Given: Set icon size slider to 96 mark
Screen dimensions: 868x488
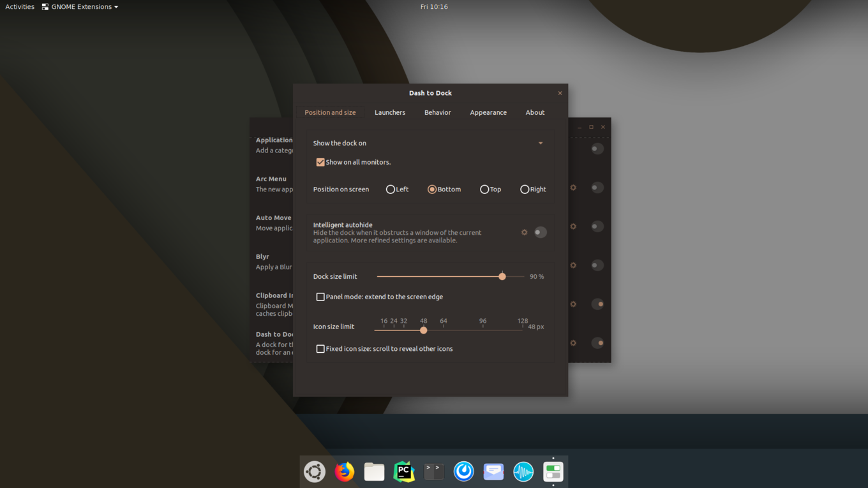Looking at the screenshot, I should 483,330.
